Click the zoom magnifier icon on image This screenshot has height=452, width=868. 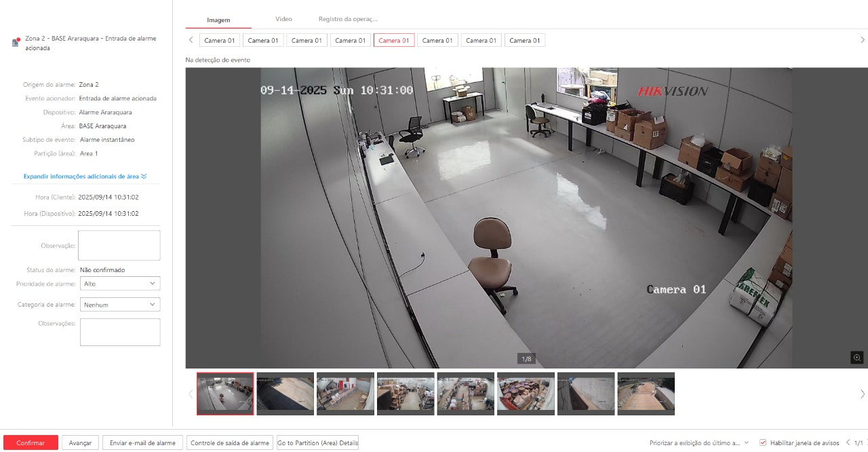tap(857, 358)
